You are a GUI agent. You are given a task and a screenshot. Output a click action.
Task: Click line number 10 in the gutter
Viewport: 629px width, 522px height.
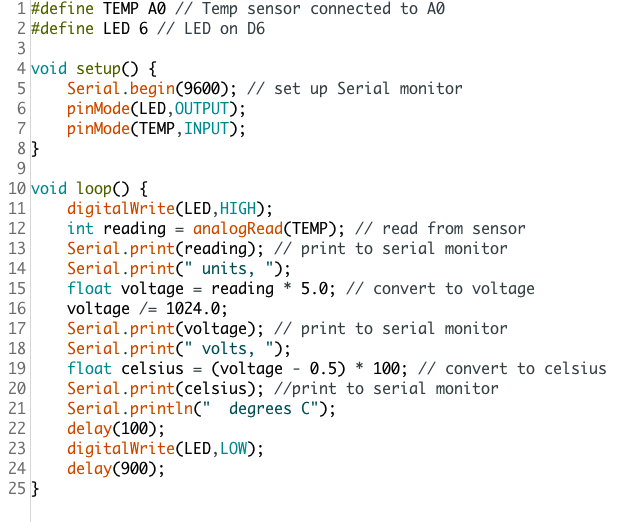pos(16,188)
